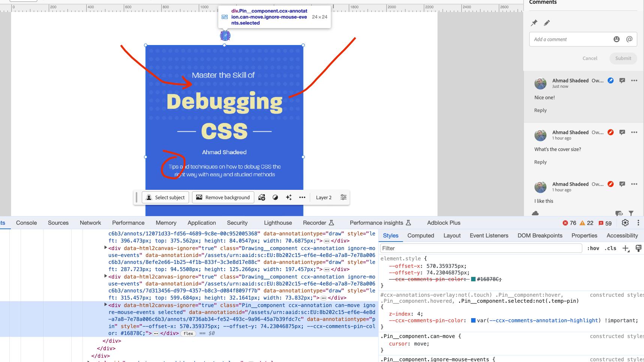Toggle the .cls element classes panel

611,248
